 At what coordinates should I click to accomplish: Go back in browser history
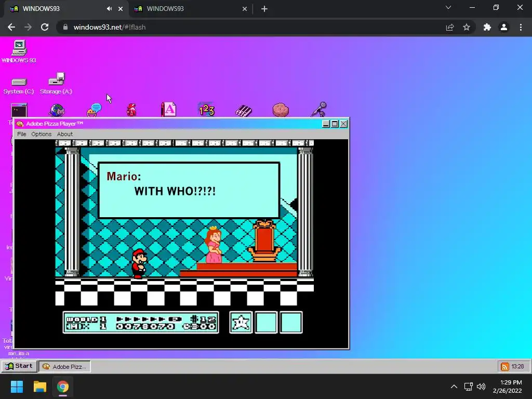11,27
